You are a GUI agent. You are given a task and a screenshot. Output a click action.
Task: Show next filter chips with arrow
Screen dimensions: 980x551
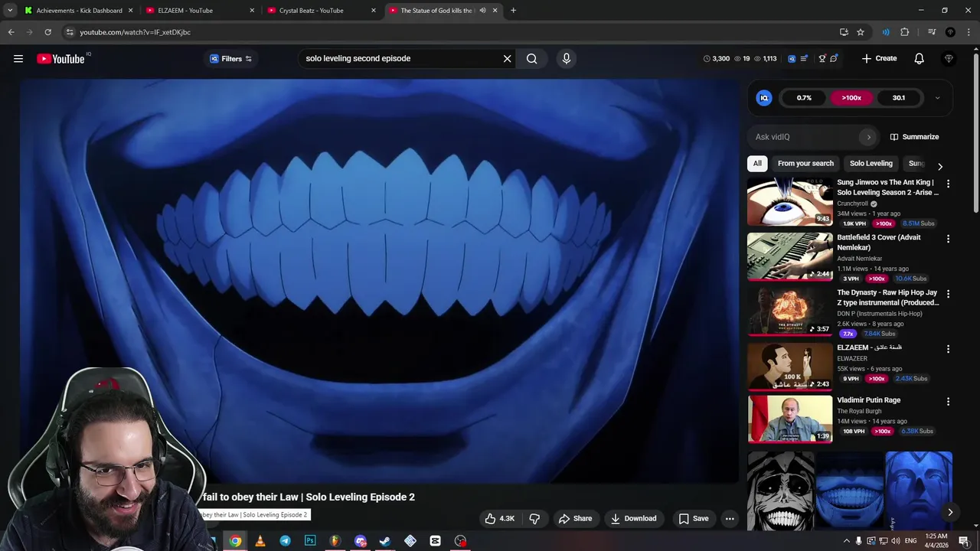pos(940,166)
